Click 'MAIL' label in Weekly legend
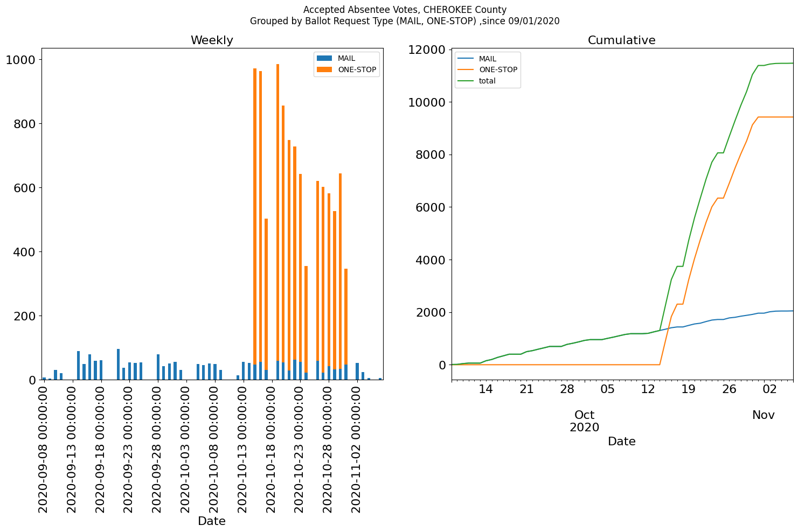The image size is (798, 532). (346, 58)
